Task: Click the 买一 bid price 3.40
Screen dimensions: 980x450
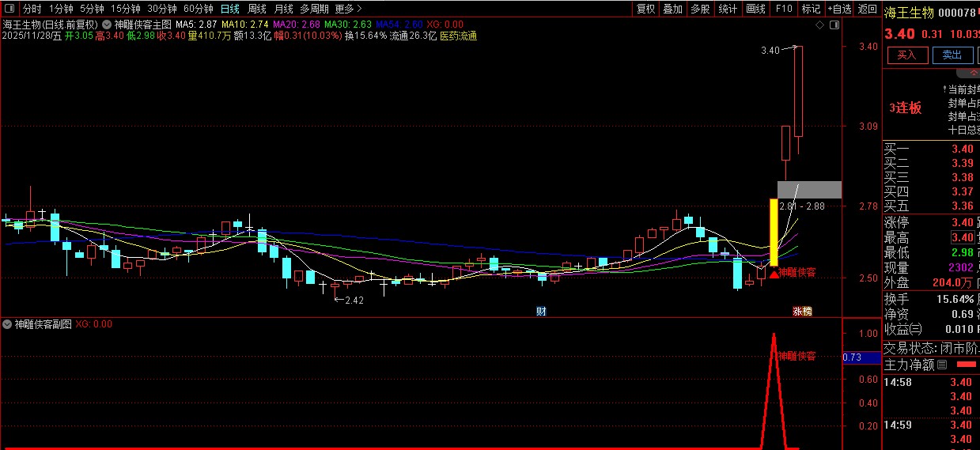Action: [962, 149]
